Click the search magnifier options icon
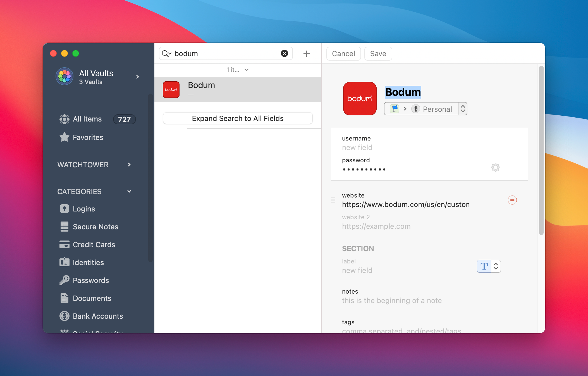The width and height of the screenshot is (588, 376). [x=167, y=54]
